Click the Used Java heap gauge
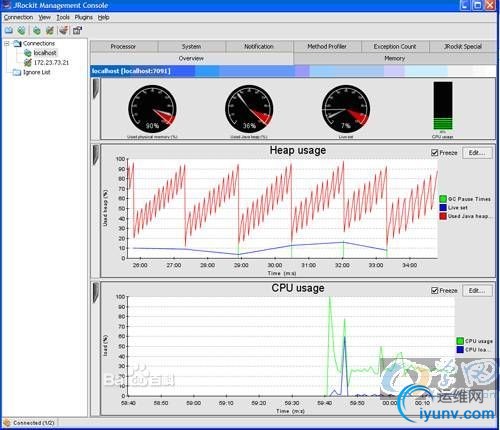 coord(249,109)
